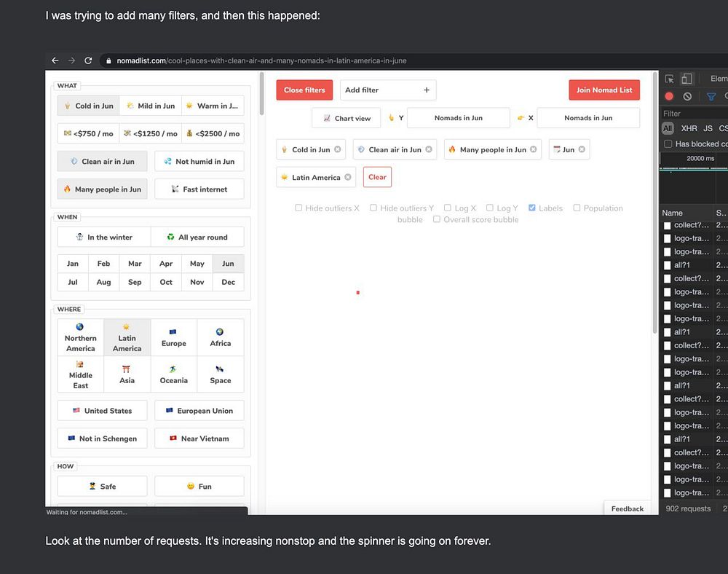Click the Close filters button
The width and height of the screenshot is (728, 574).
pyautogui.click(x=304, y=90)
